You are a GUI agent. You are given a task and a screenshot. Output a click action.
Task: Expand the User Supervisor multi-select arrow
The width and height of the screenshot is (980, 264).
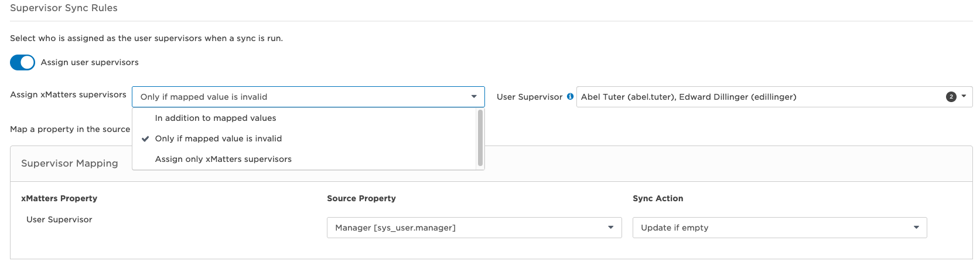(x=964, y=96)
